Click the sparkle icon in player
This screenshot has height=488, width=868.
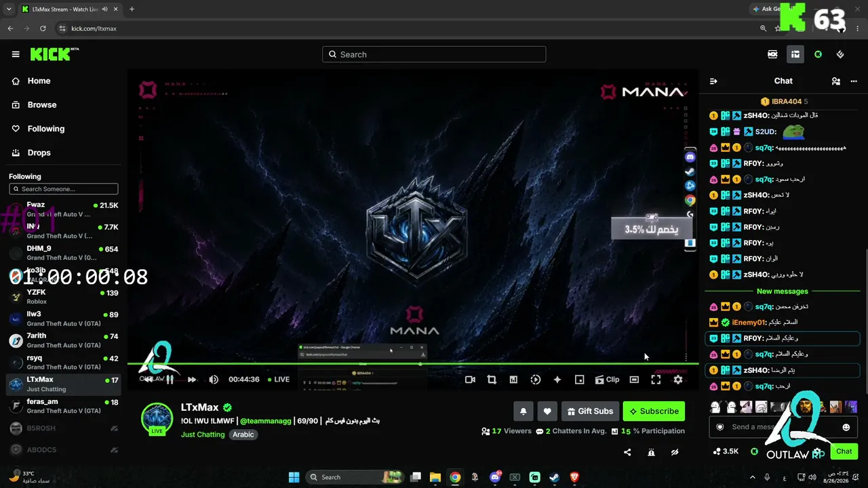coord(557,380)
